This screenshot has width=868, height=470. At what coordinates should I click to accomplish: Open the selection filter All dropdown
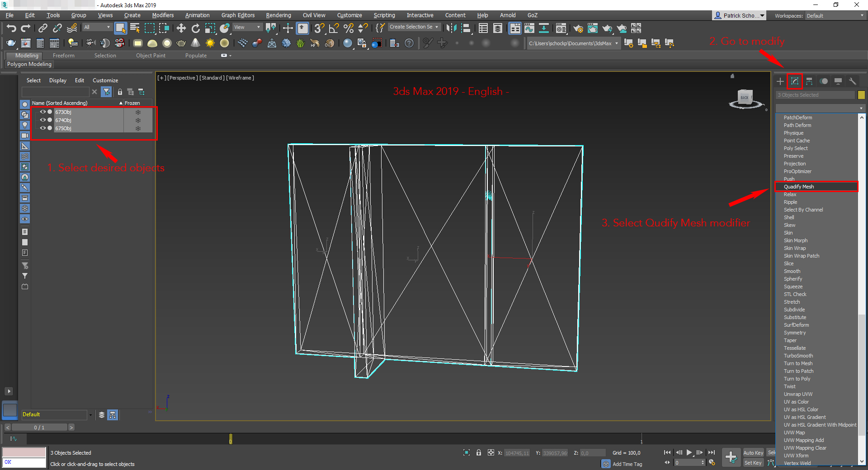click(x=97, y=27)
